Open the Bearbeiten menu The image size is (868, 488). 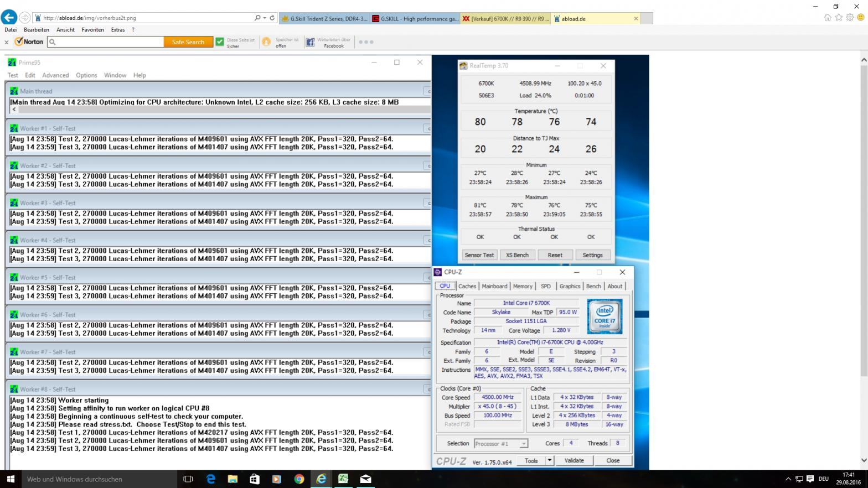pyautogui.click(x=37, y=30)
